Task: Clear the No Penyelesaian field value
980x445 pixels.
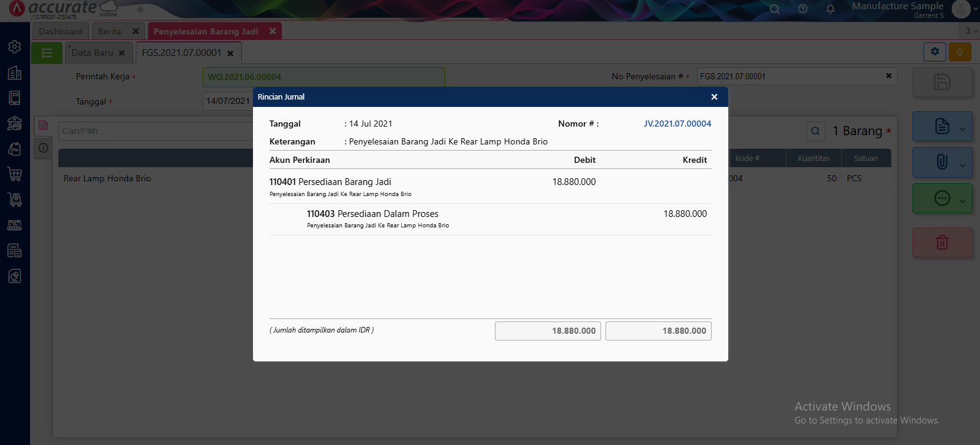Action: point(889,76)
